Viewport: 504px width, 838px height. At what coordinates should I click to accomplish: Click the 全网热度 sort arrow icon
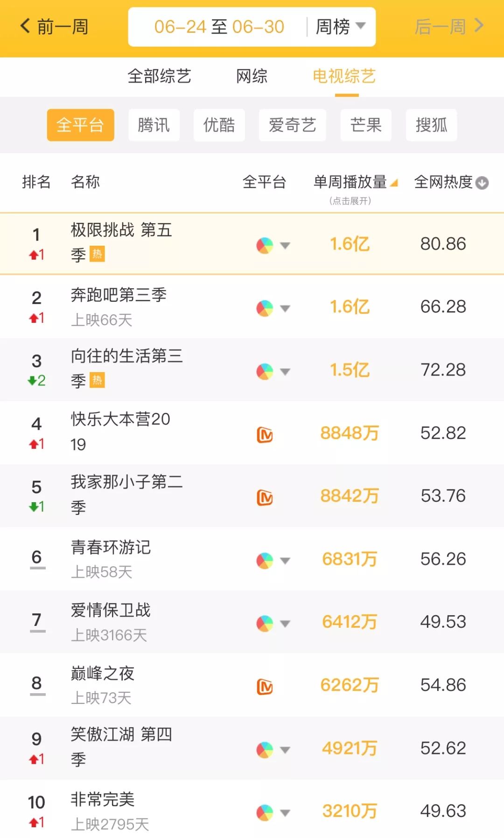pyautogui.click(x=483, y=183)
